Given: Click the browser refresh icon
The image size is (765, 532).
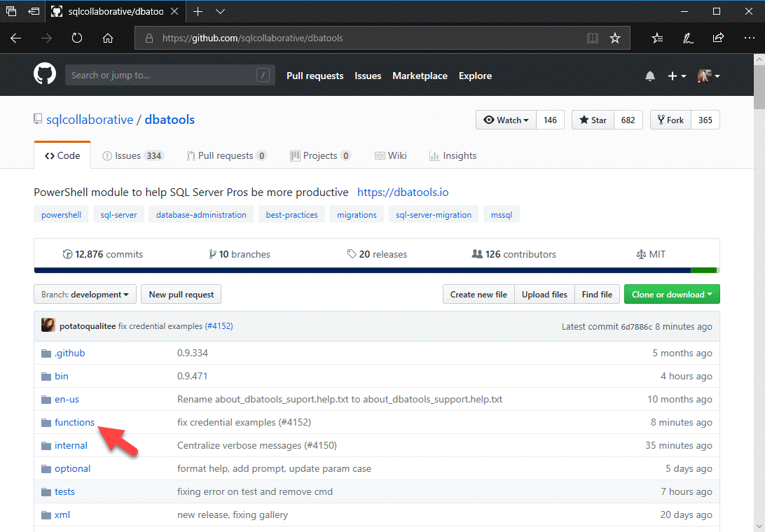Looking at the screenshot, I should click(77, 38).
